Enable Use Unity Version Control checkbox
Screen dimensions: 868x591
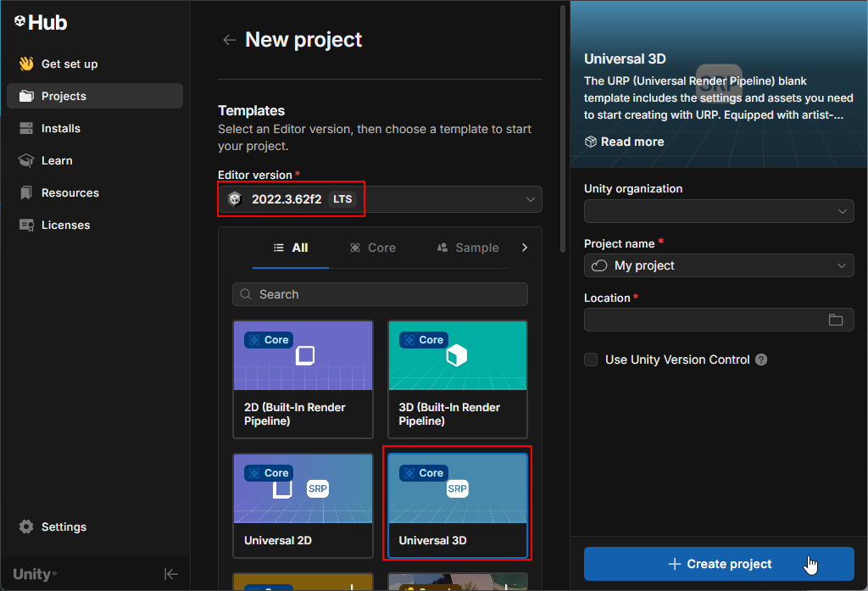[x=591, y=360]
